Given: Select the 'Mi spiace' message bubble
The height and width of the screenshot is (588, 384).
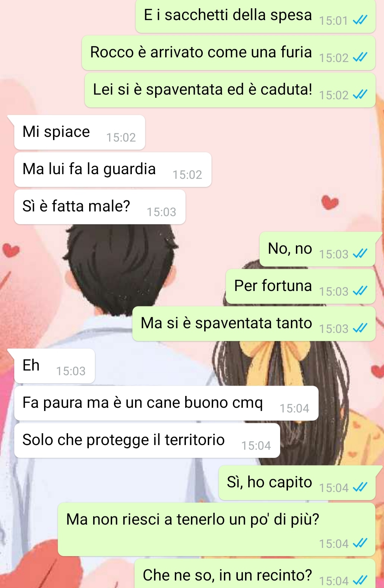Looking at the screenshot, I should (80, 132).
